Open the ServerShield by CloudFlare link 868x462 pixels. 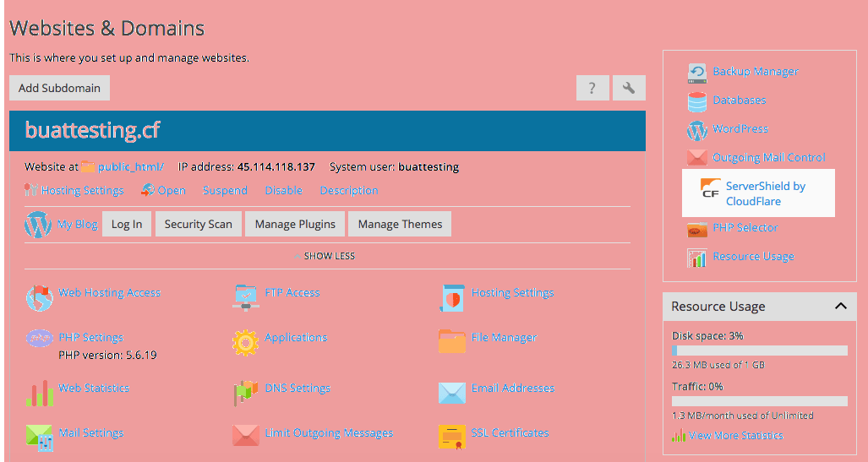[x=765, y=193]
